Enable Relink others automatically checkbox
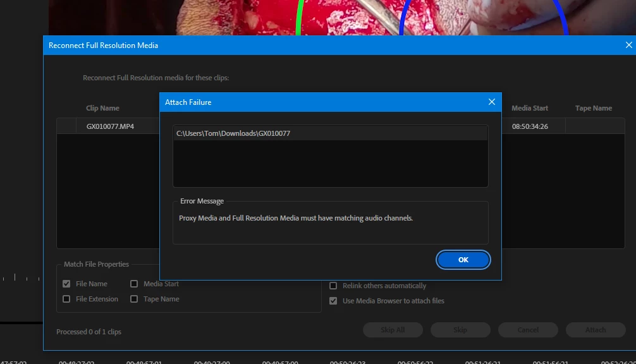 333,286
